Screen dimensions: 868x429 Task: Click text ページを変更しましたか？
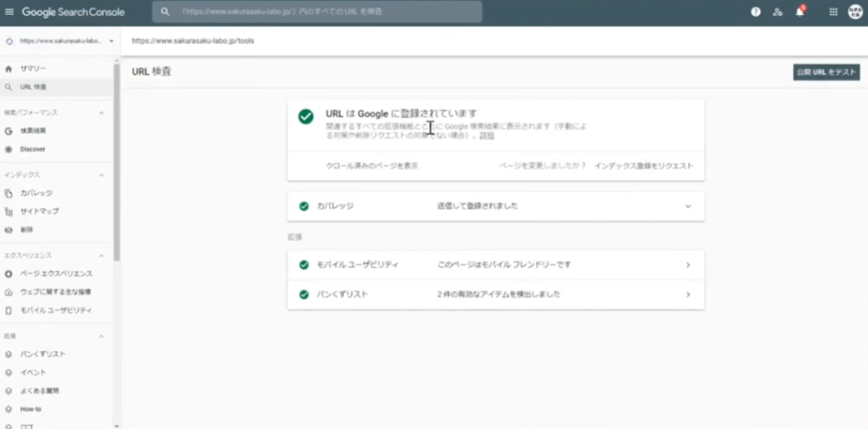[x=542, y=166]
